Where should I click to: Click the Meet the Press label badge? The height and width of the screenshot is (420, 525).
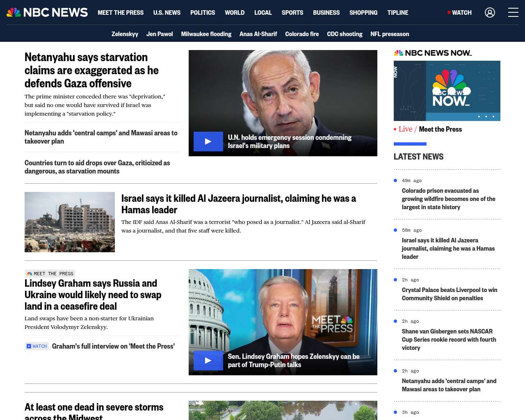point(50,274)
